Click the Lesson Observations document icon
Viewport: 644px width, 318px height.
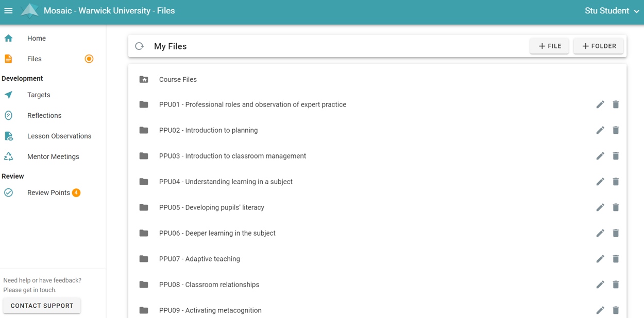click(x=9, y=136)
